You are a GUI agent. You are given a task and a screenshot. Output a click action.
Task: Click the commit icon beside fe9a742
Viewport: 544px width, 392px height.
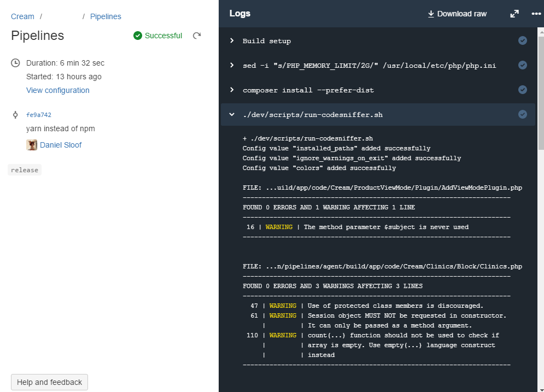[x=16, y=115]
